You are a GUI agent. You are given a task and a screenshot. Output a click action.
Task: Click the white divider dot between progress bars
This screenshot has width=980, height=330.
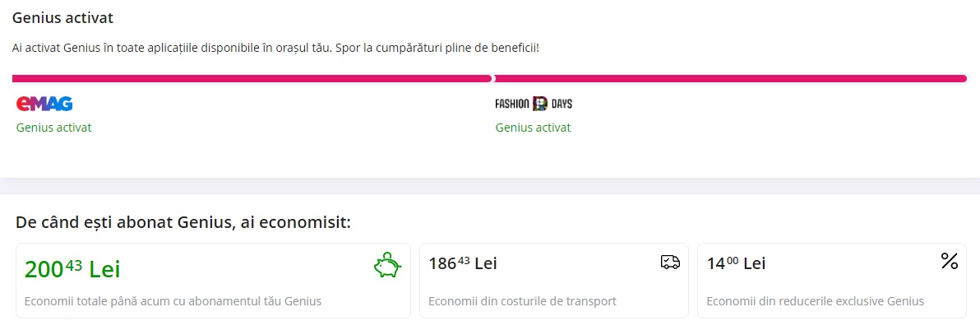(493, 79)
